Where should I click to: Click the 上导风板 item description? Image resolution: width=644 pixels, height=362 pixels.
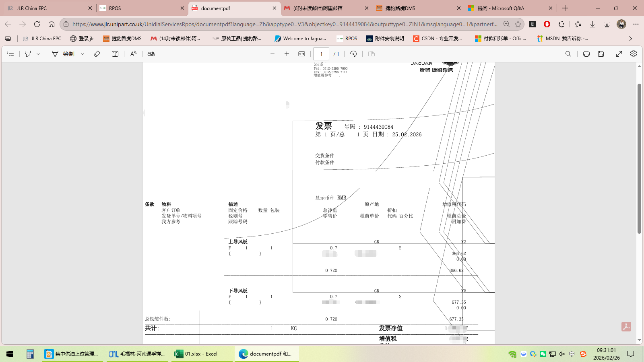pos(238,242)
